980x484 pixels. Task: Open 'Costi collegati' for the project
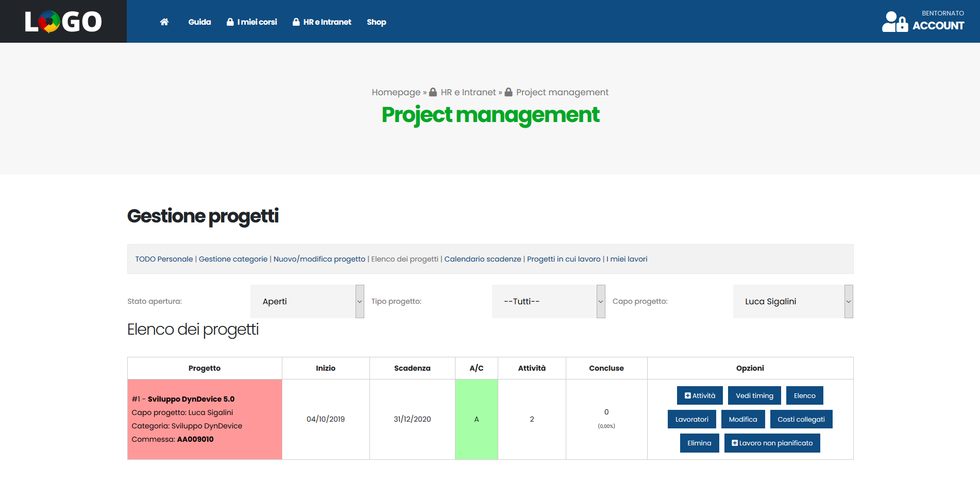point(801,419)
